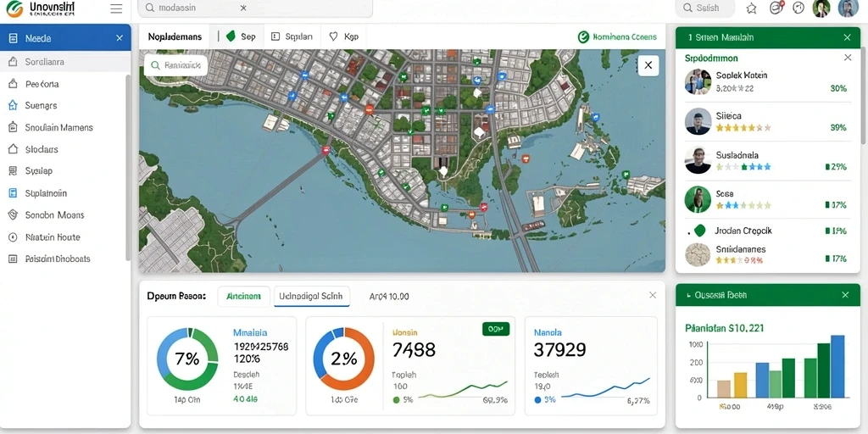Click the sidebar vertical scrollbar
The height and width of the screenshot is (434, 868).
coord(129,166)
